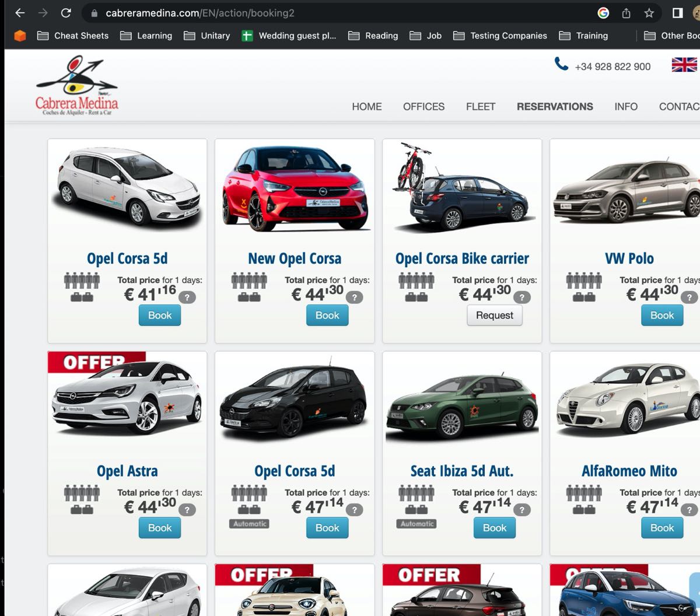Viewport: 700px width, 616px height.
Task: Click the white Opel Corsa 5d photo
Action: (x=128, y=187)
